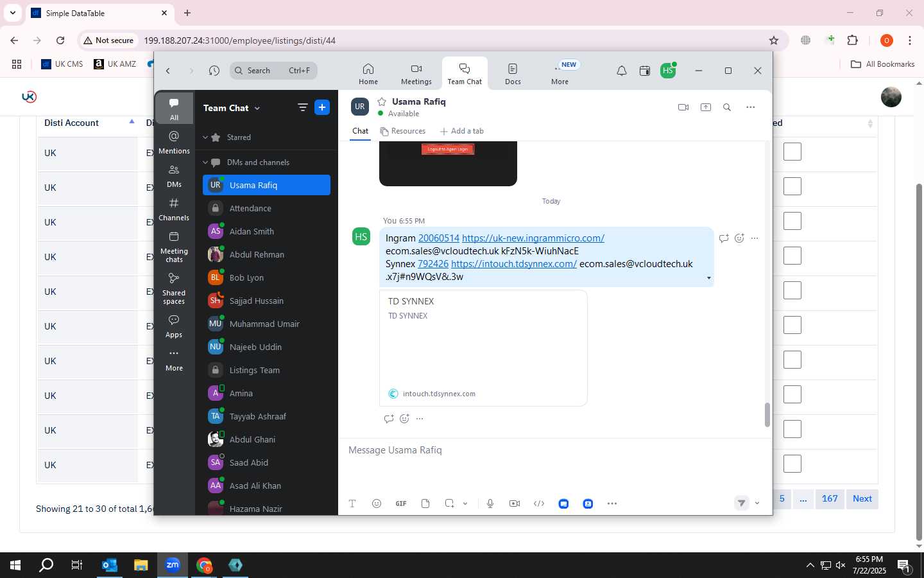
Task: Tick the second row checkbox in the DataTable
Action: tap(792, 187)
